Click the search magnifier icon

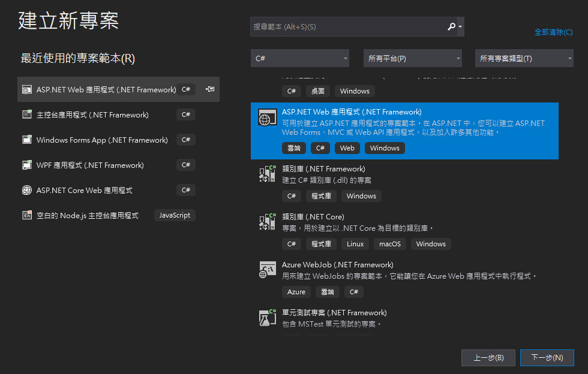[x=451, y=26]
